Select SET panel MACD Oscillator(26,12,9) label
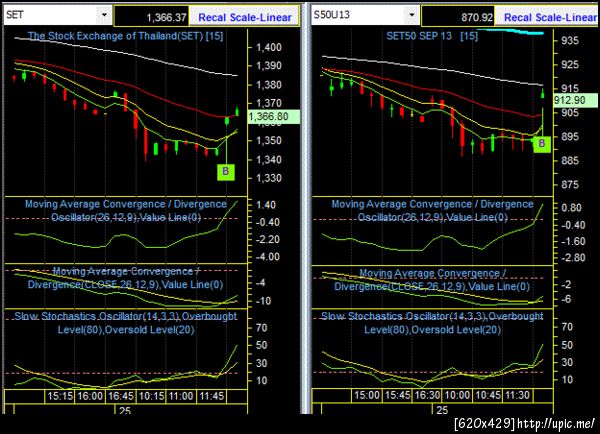 click(x=126, y=210)
